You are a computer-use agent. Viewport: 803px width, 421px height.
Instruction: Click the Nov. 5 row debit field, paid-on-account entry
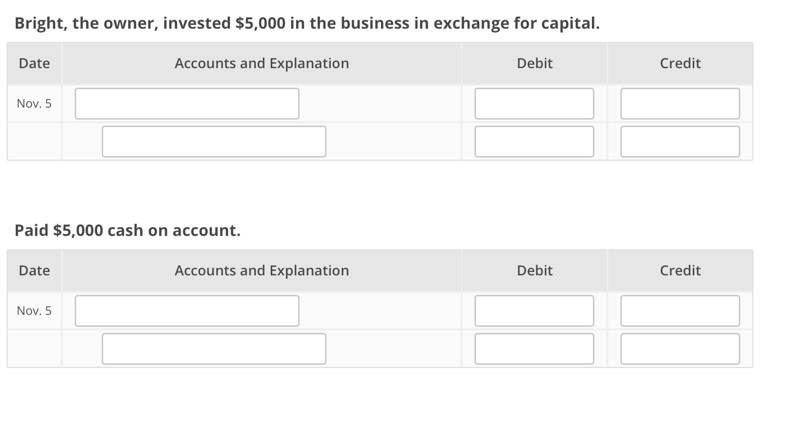click(x=534, y=310)
